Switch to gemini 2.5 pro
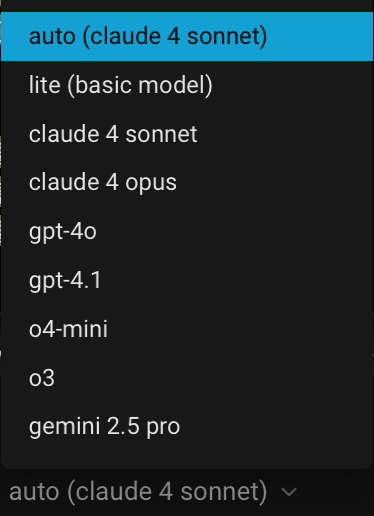Screen dimensions: 374x516 [187, 426]
